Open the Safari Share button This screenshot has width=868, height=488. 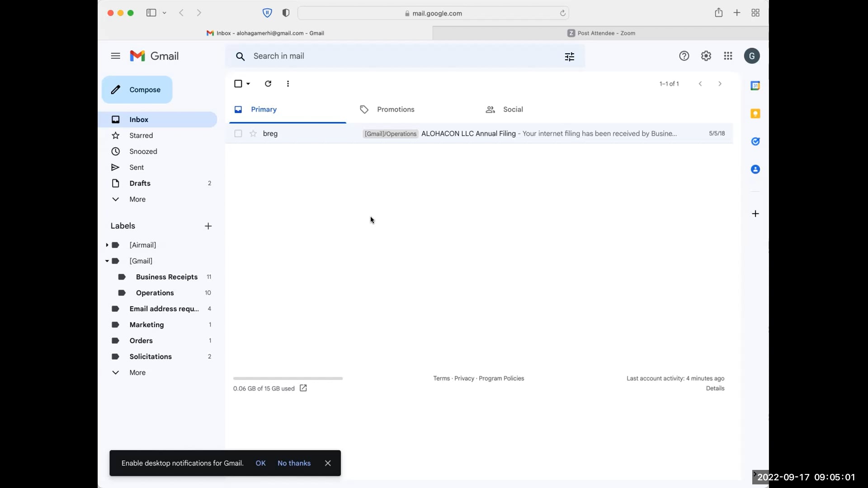pos(719,13)
